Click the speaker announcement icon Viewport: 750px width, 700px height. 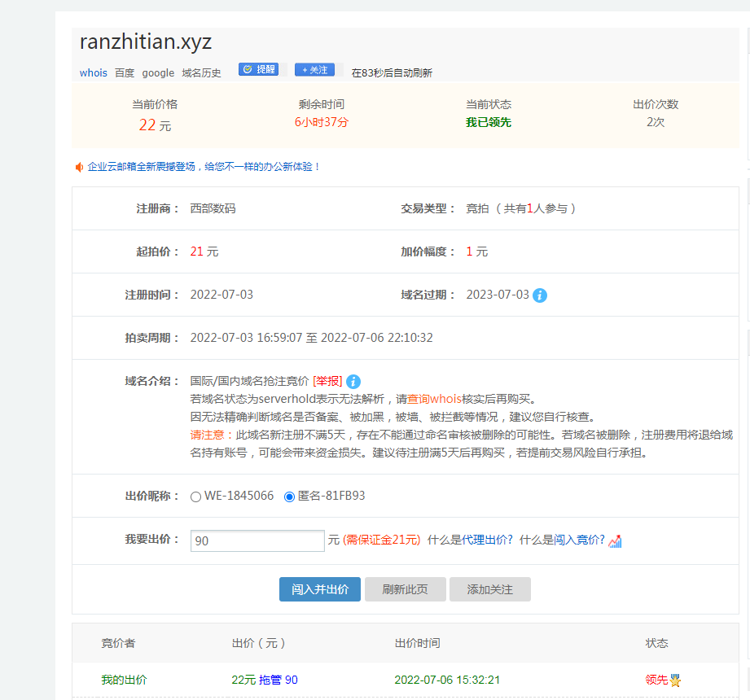click(x=80, y=167)
